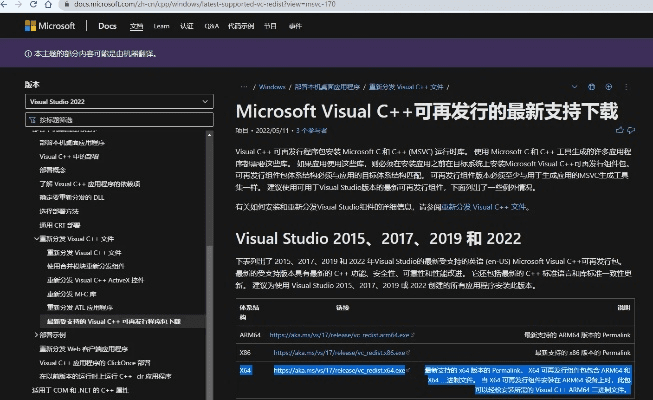Image resolution: width=653 pixels, height=400 pixels.
Task: Click the Microsoft logo in the header
Action: [50, 26]
